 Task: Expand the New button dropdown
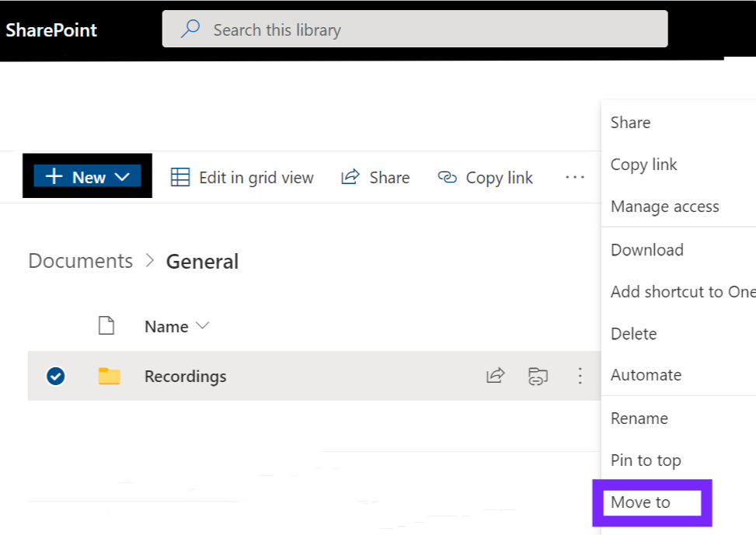(122, 177)
